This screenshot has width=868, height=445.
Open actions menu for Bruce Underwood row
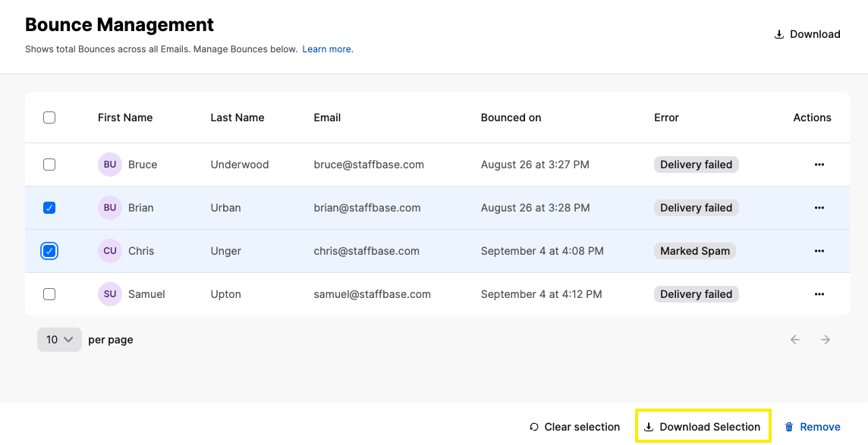point(819,165)
